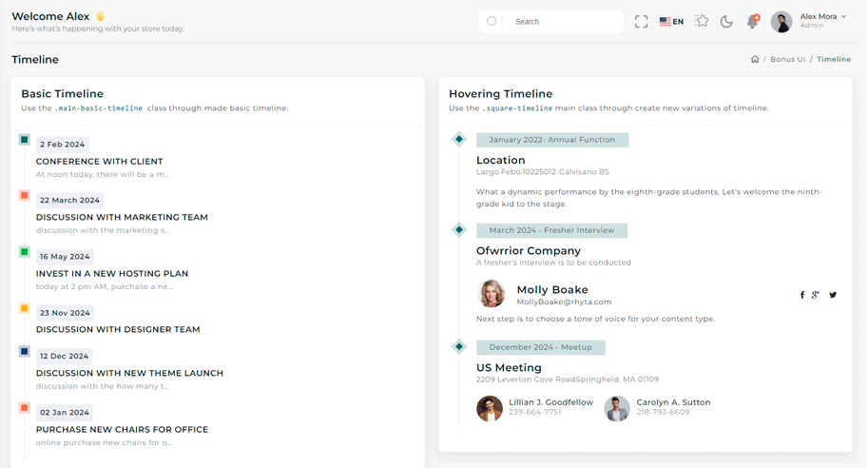The image size is (868, 468).
Task: Click the search magnifier icon
Action: tap(492, 21)
